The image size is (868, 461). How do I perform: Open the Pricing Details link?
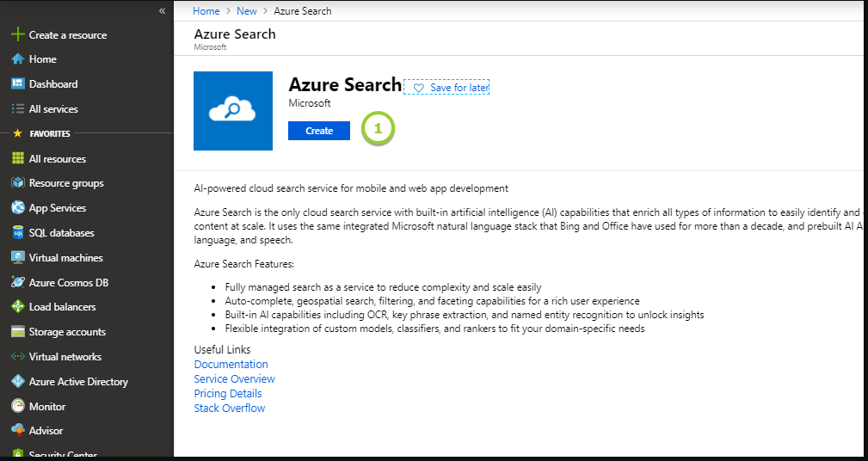click(x=228, y=394)
